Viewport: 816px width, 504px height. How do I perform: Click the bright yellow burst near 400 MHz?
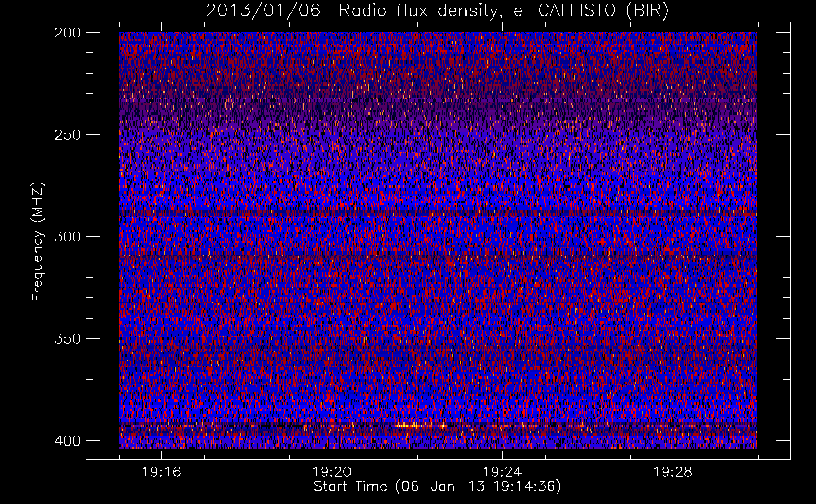click(421, 425)
